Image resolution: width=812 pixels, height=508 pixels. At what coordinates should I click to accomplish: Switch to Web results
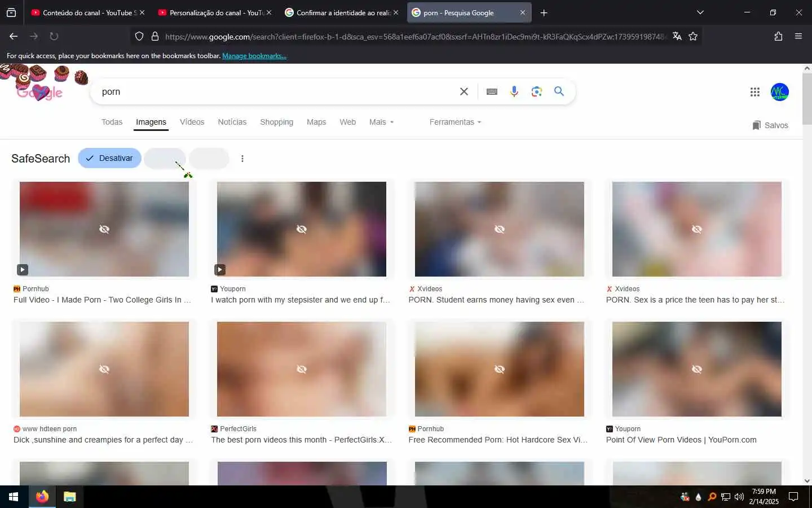pos(348,122)
